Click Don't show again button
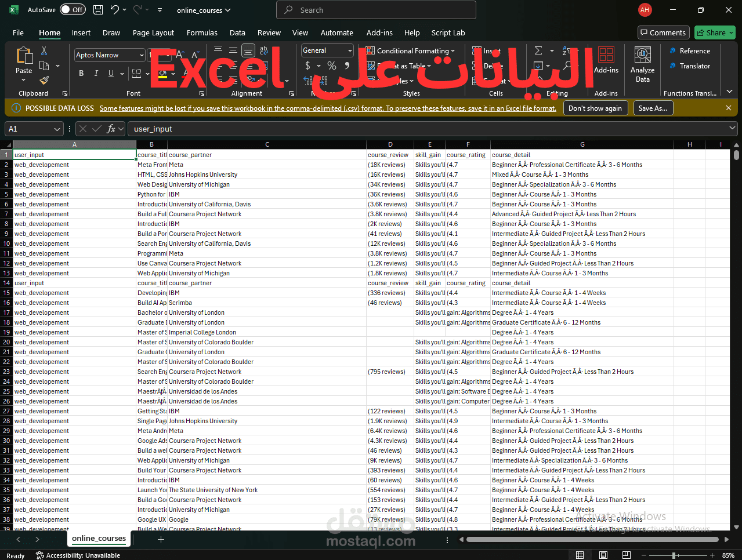The width and height of the screenshot is (742, 560). (595, 108)
